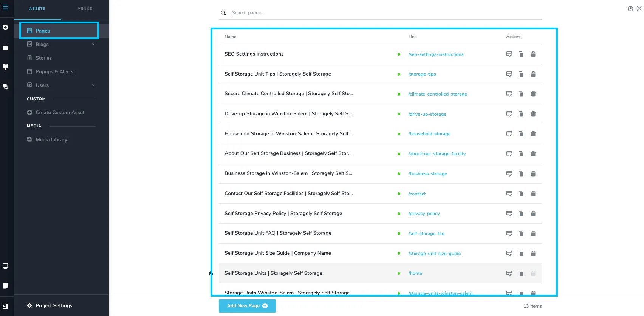Open the Media Library
644x316 pixels.
51,139
